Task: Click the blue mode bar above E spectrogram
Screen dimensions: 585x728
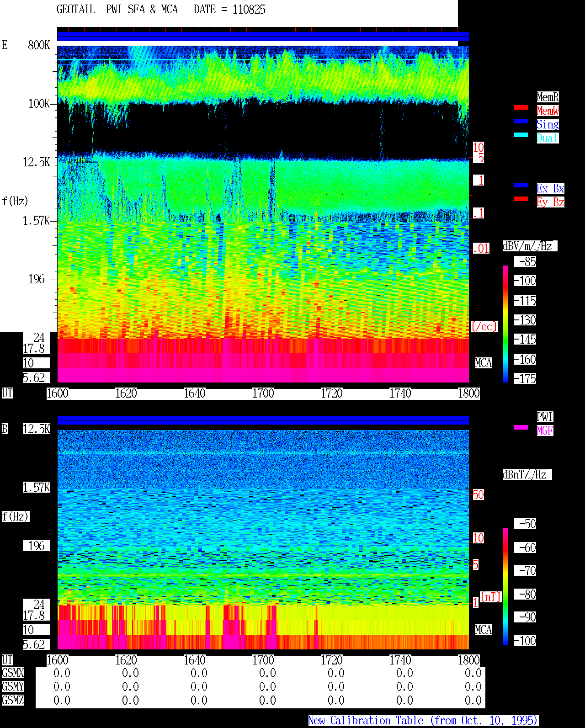Action: [263, 36]
